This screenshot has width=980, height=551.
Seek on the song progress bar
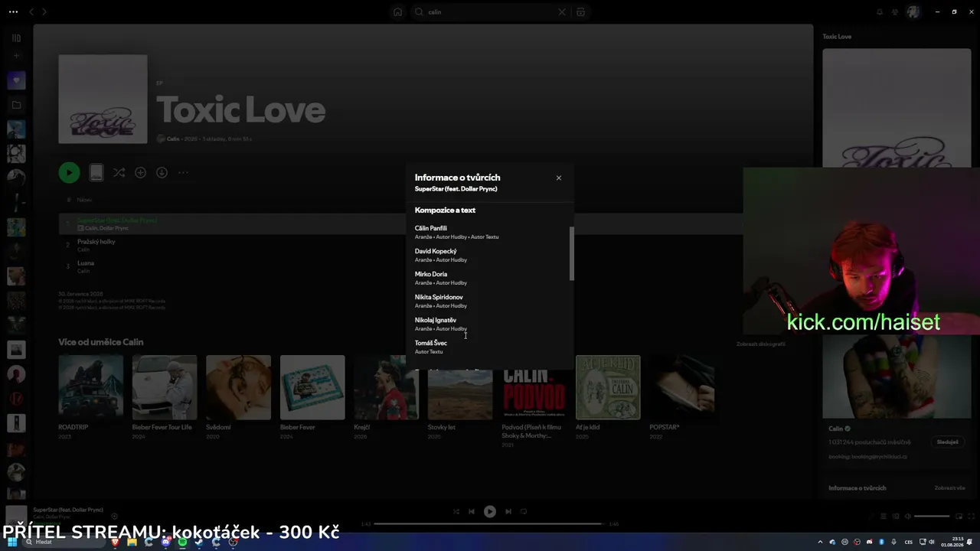pos(489,524)
